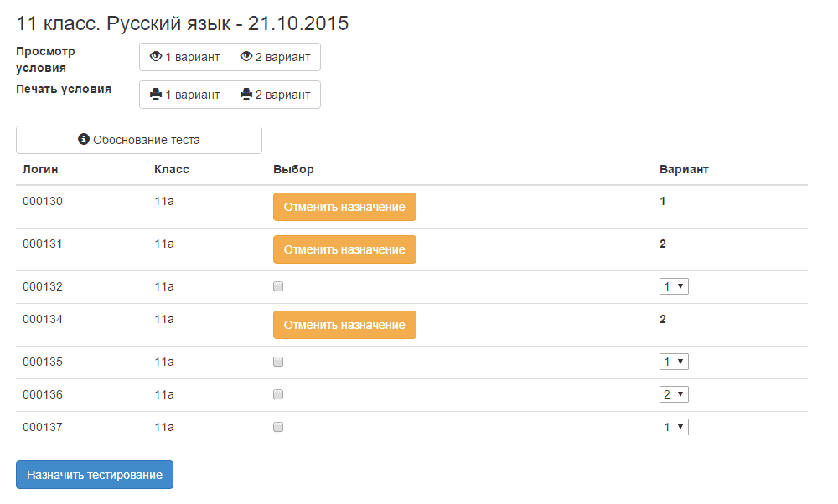Click eye icon for 2 вариант preview
838x504 pixels.
pyautogui.click(x=246, y=57)
